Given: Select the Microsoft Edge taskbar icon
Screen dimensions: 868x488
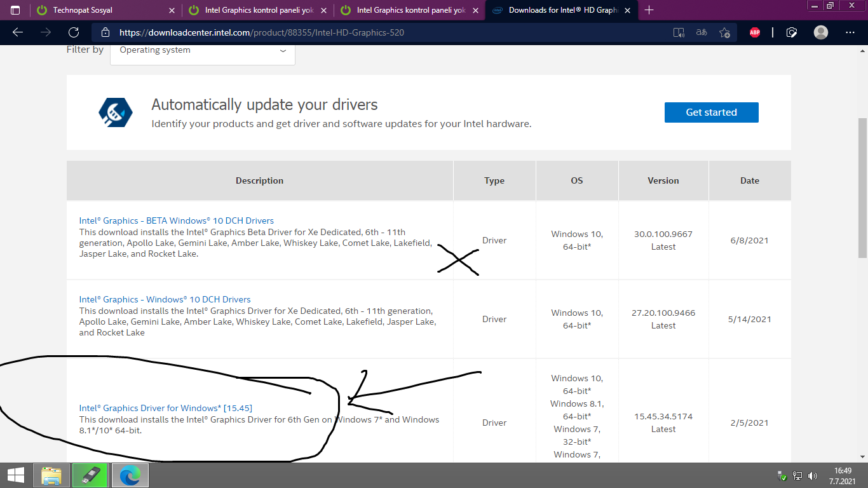Looking at the screenshot, I should [130, 475].
